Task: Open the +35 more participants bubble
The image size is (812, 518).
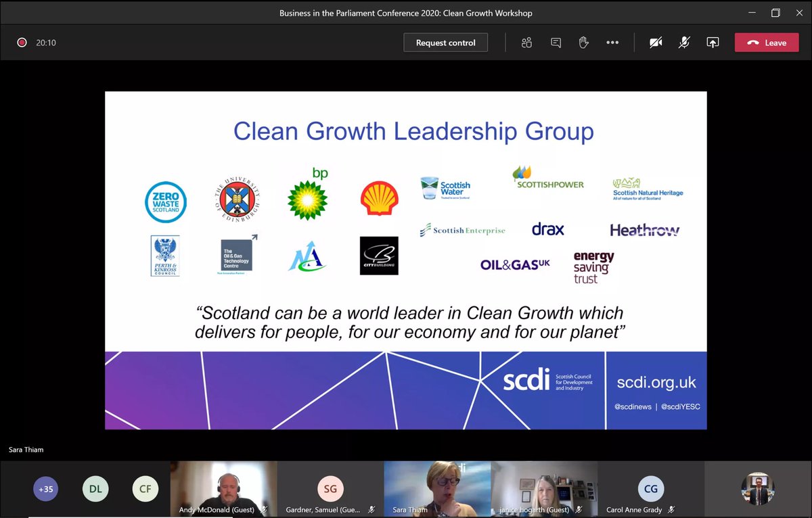Action: click(x=46, y=489)
